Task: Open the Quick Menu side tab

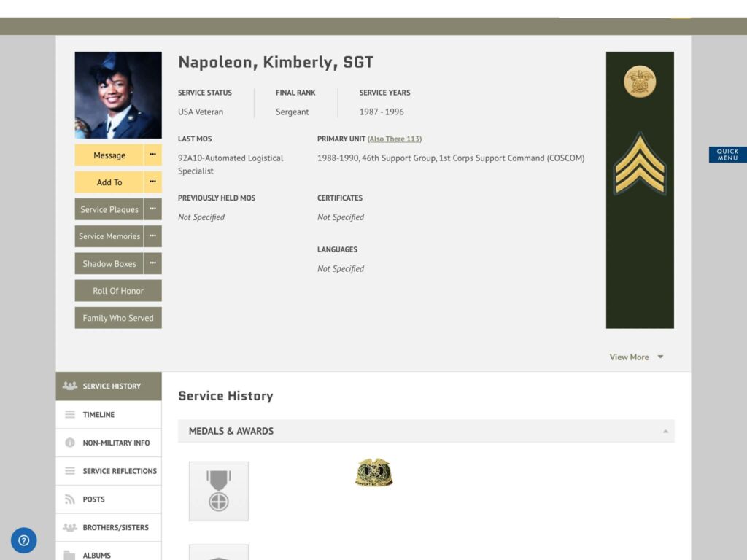Action: coord(727,155)
